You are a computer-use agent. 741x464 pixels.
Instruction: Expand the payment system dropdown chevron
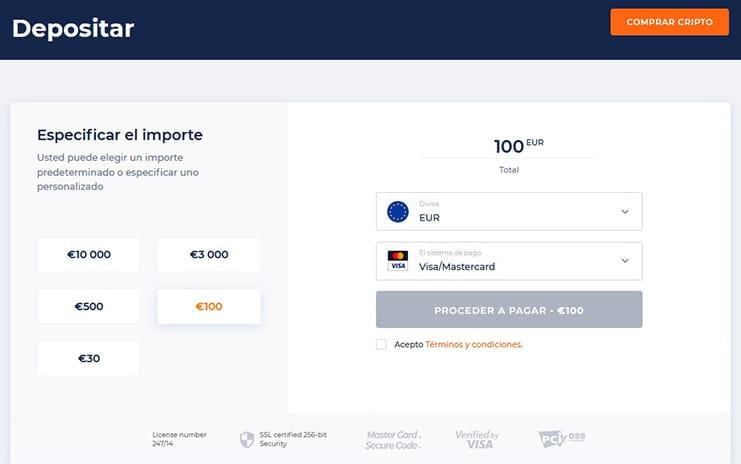[625, 261]
